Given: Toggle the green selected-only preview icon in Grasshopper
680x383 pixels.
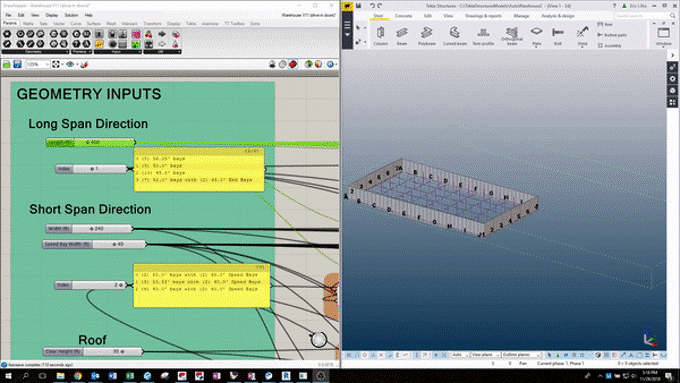Looking at the screenshot, I should coord(308,64).
